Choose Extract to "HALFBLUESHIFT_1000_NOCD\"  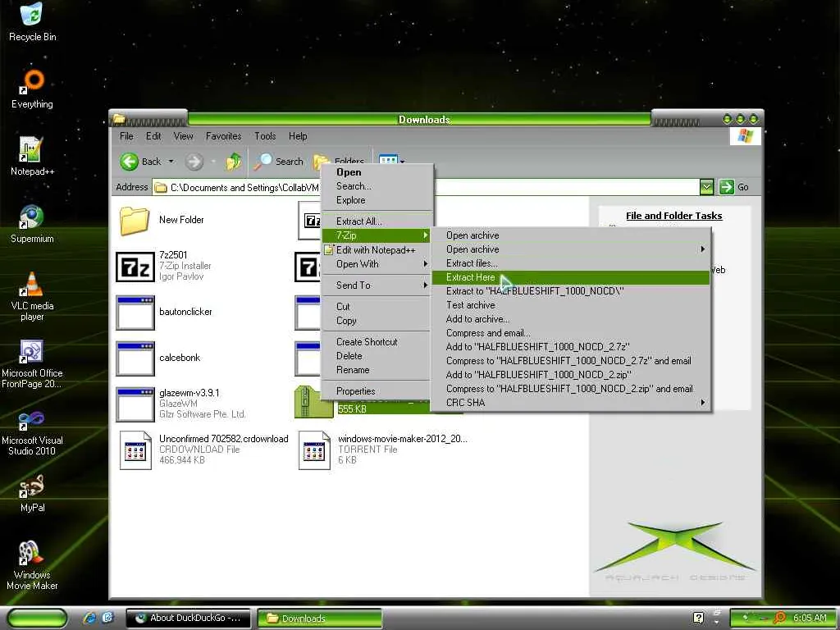point(571,291)
